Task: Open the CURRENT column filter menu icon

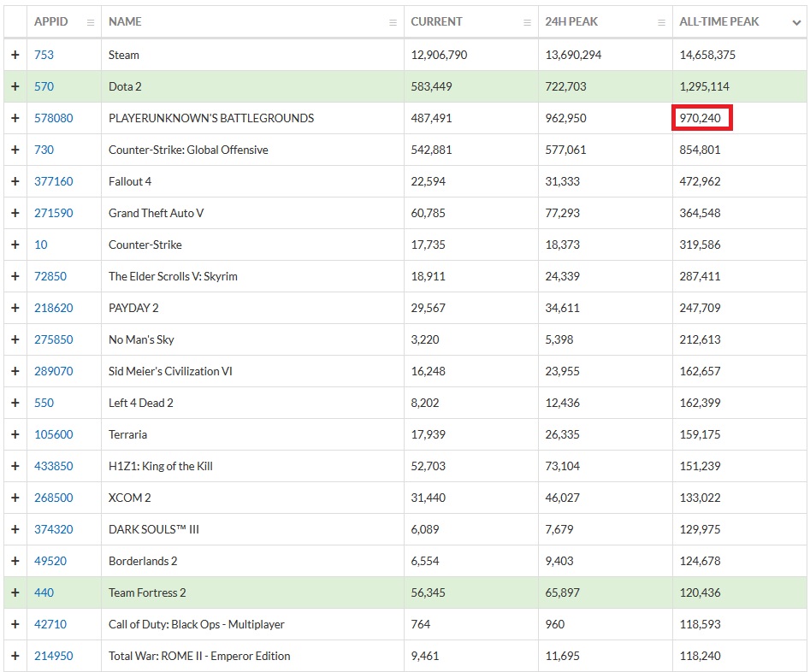Action: click(528, 23)
